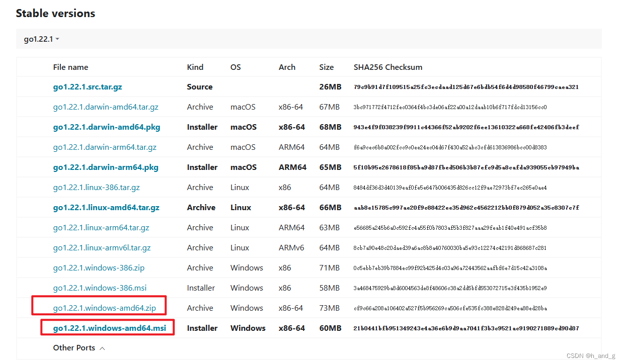
Task: Download go1.22.1.windows-amd64.msi installer
Action: 110,328
